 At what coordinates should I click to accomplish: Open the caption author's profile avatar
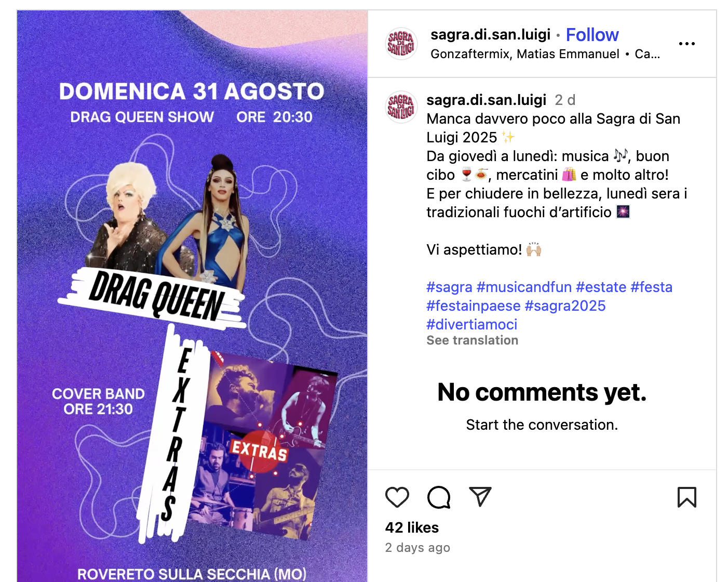pyautogui.click(x=401, y=107)
